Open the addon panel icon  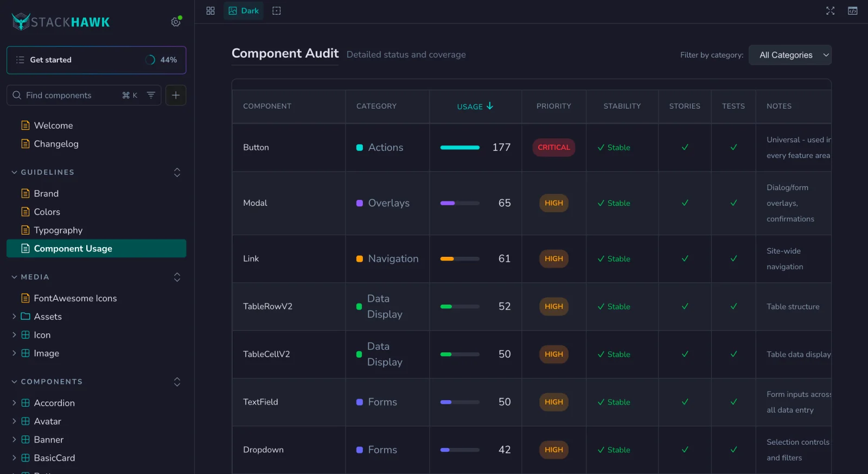tap(853, 11)
